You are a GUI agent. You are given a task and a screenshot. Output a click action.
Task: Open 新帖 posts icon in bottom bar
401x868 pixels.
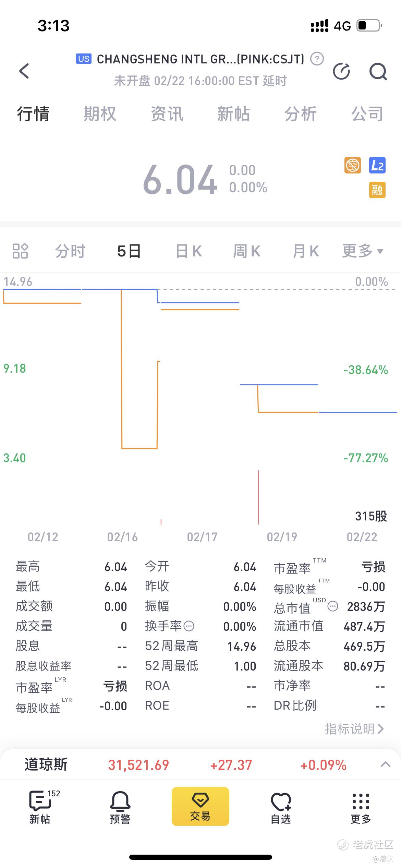[40, 807]
